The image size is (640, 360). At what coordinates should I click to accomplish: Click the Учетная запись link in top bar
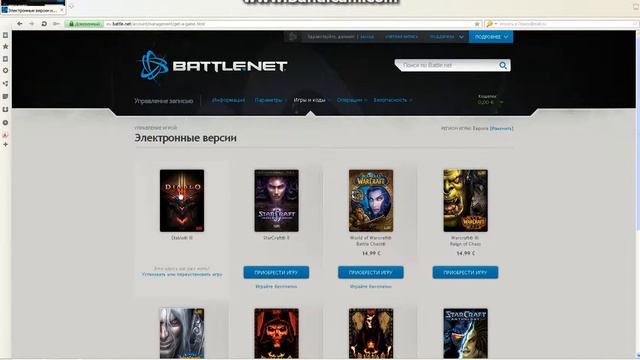click(x=402, y=37)
